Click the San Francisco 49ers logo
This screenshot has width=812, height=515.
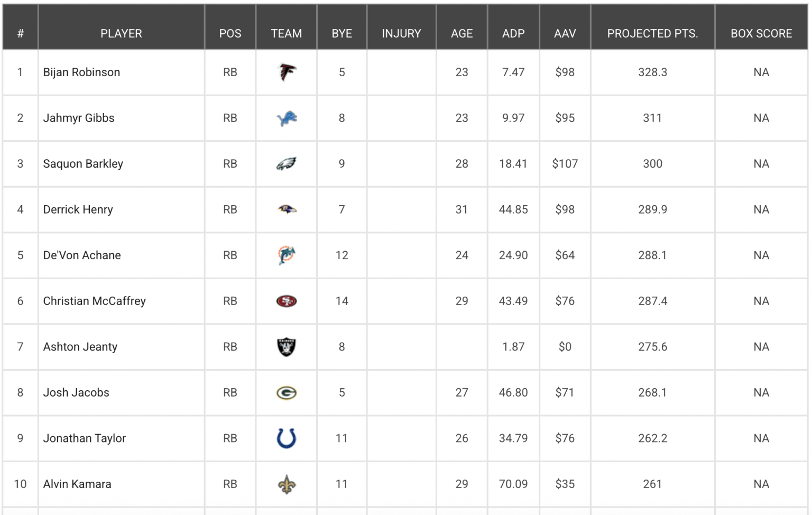click(287, 301)
